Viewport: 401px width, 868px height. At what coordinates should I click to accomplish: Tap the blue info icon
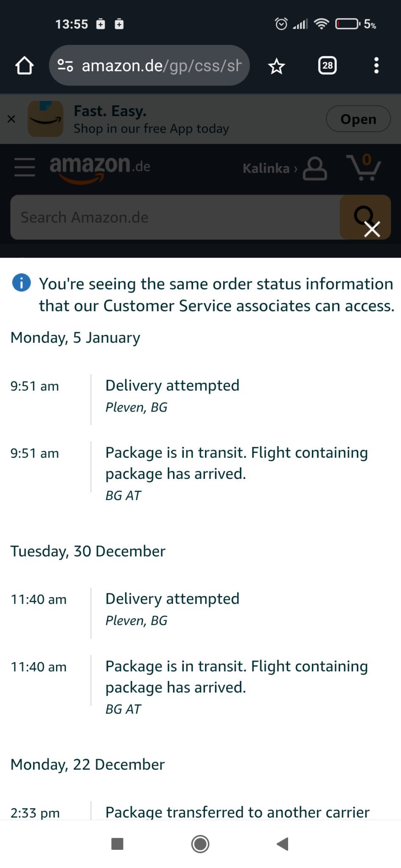click(x=22, y=283)
